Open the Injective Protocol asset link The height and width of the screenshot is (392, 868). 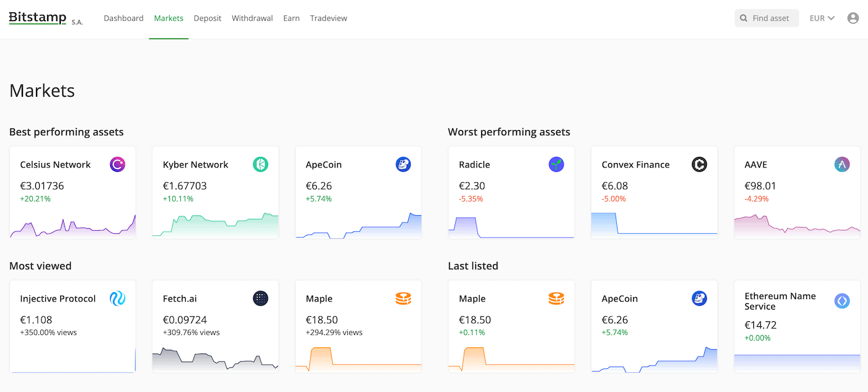pyautogui.click(x=58, y=298)
